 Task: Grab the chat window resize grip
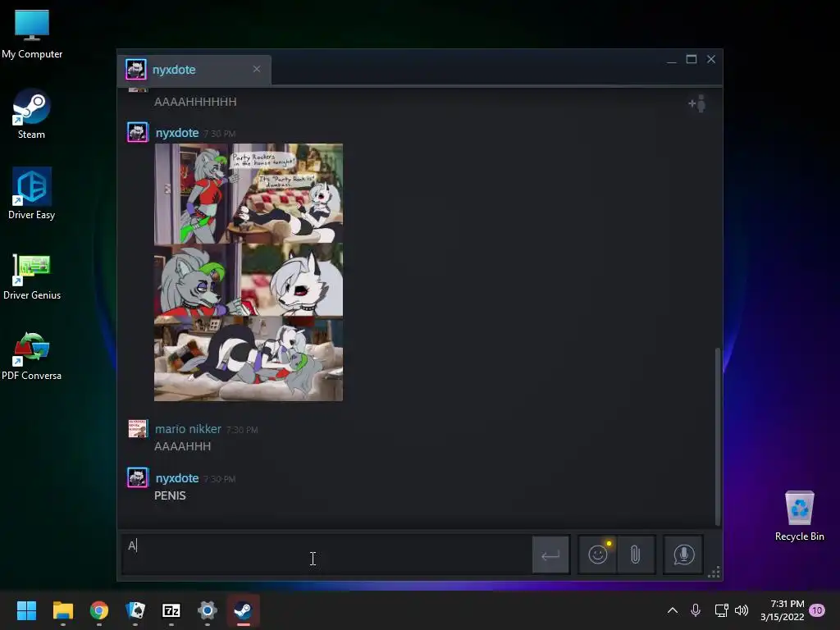pos(714,572)
